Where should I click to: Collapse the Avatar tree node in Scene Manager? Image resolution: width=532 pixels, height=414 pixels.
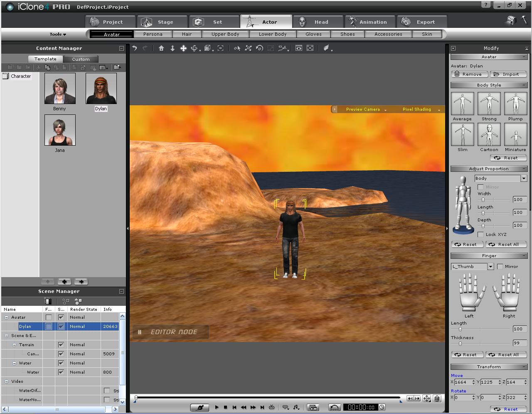pyautogui.click(x=6, y=317)
